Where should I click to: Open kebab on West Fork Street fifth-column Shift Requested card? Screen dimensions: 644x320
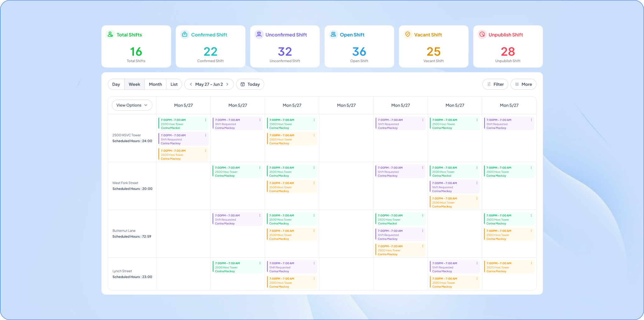click(x=423, y=168)
